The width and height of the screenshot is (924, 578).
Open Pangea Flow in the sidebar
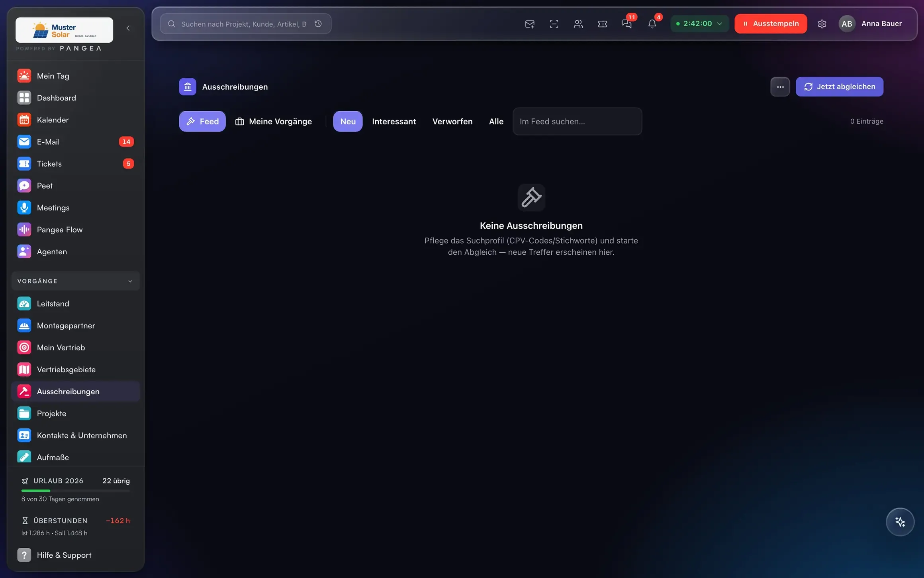[76, 229]
